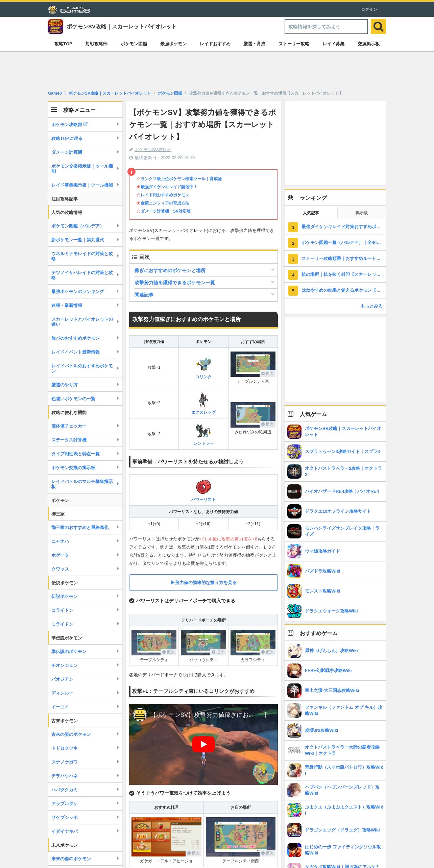Open ポケモン攻略部 external sidebar link

85,124
